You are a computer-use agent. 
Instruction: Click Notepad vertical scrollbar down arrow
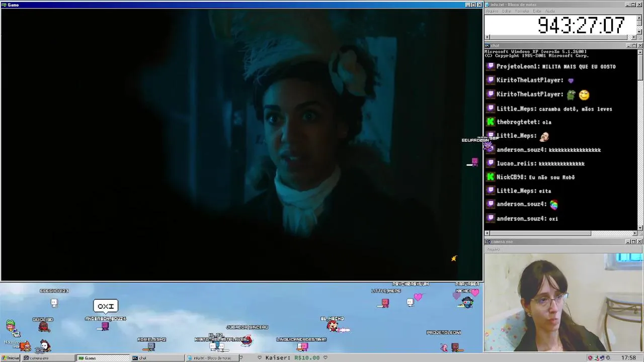(x=639, y=32)
